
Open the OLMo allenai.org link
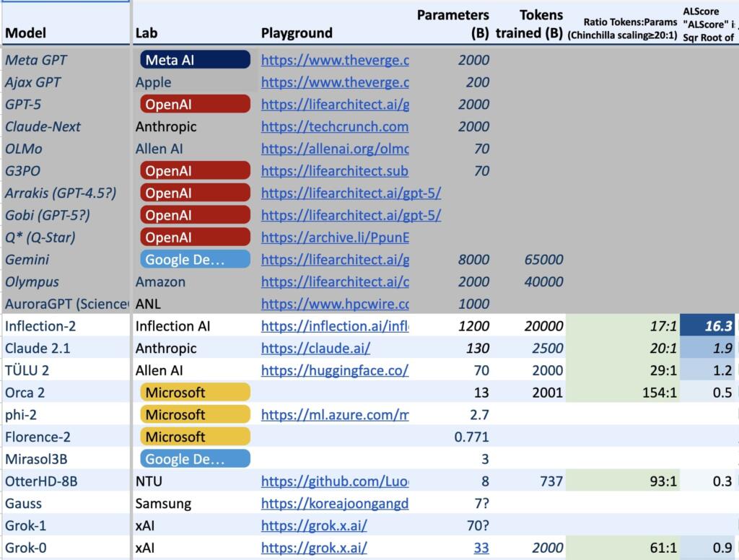[334, 149]
